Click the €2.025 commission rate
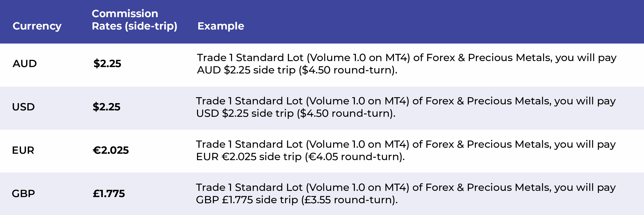The width and height of the screenshot is (644, 215). click(x=111, y=150)
